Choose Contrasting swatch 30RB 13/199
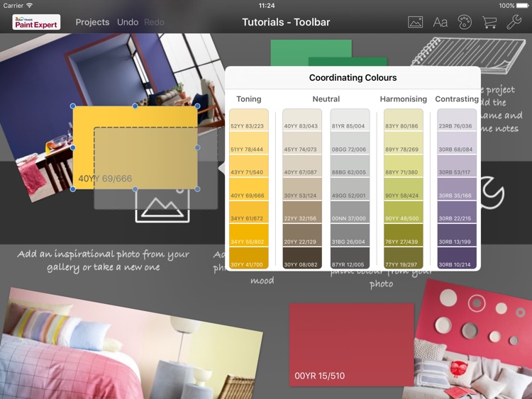The width and height of the screenshot is (532, 399). pyautogui.click(x=457, y=235)
